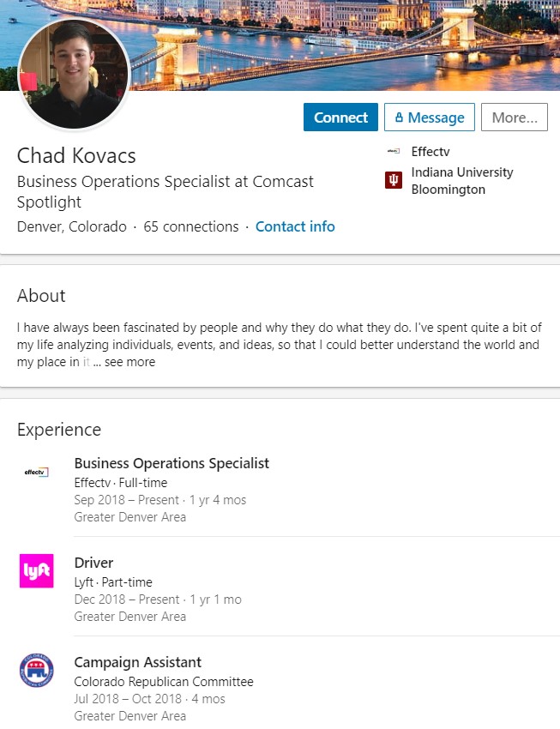Click the lock icon on the Message button

point(399,117)
